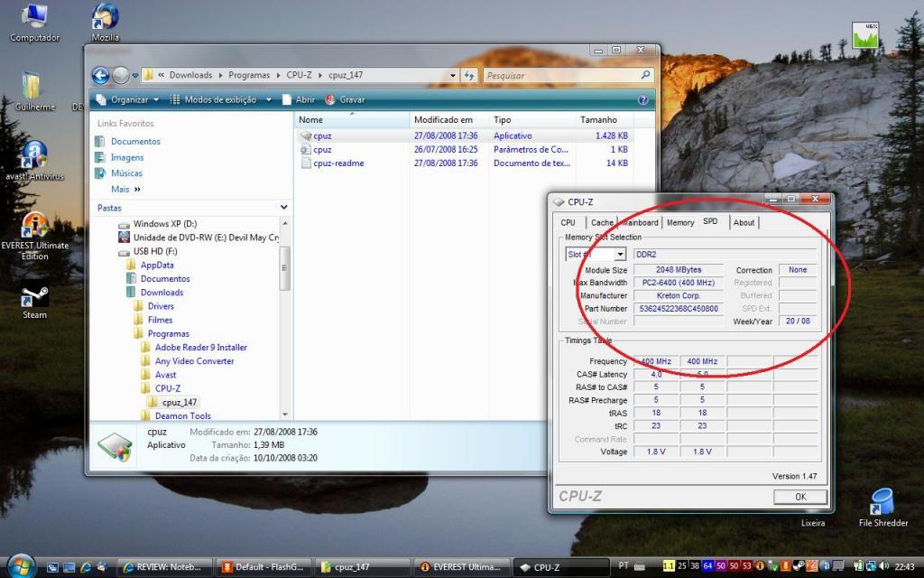Image resolution: width=924 pixels, height=578 pixels.
Task: Click the Steam icon in the system tray
Action: (799, 566)
